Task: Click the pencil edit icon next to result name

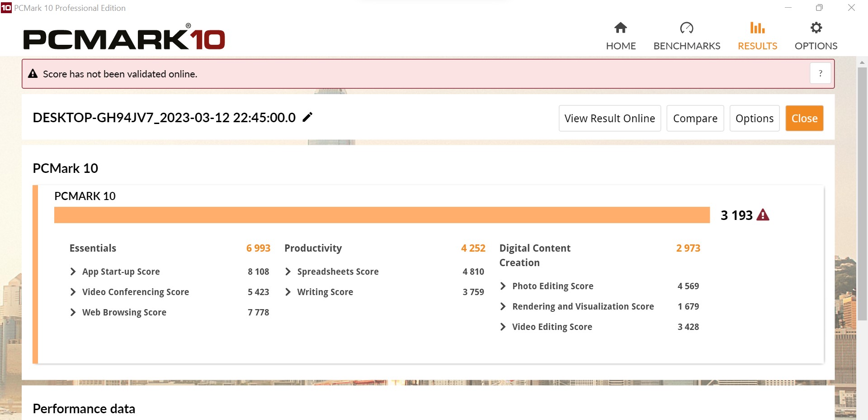Action: pyautogui.click(x=307, y=117)
